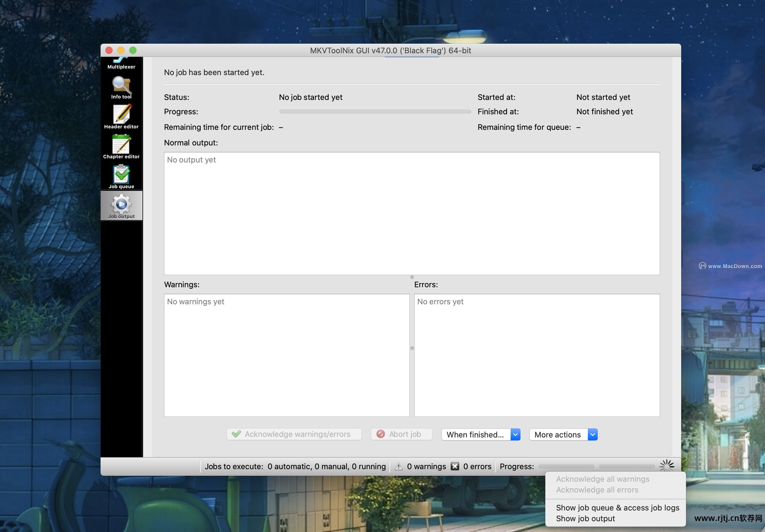765x532 pixels.
Task: Close the MKVToolNix window with red button
Action: pyautogui.click(x=109, y=50)
